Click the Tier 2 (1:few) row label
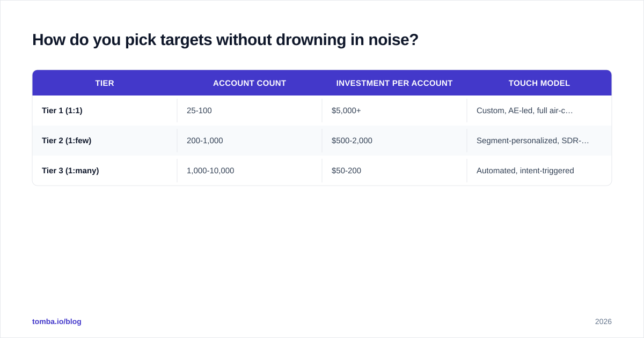The height and width of the screenshot is (338, 644). coord(67,141)
